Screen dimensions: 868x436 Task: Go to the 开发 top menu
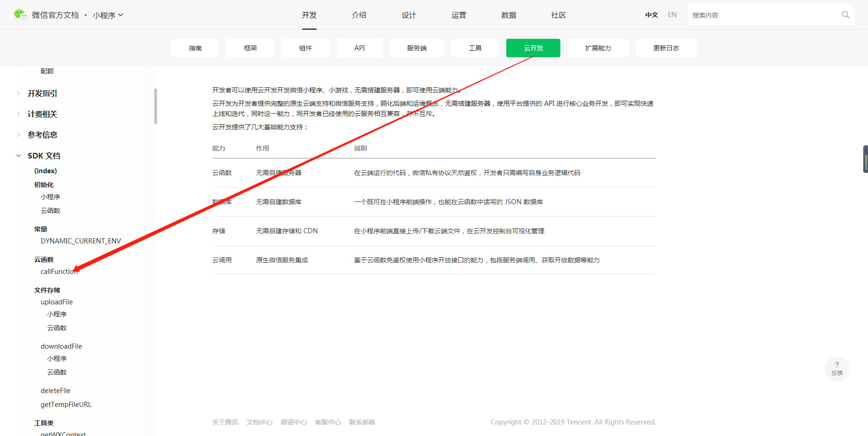tap(309, 15)
